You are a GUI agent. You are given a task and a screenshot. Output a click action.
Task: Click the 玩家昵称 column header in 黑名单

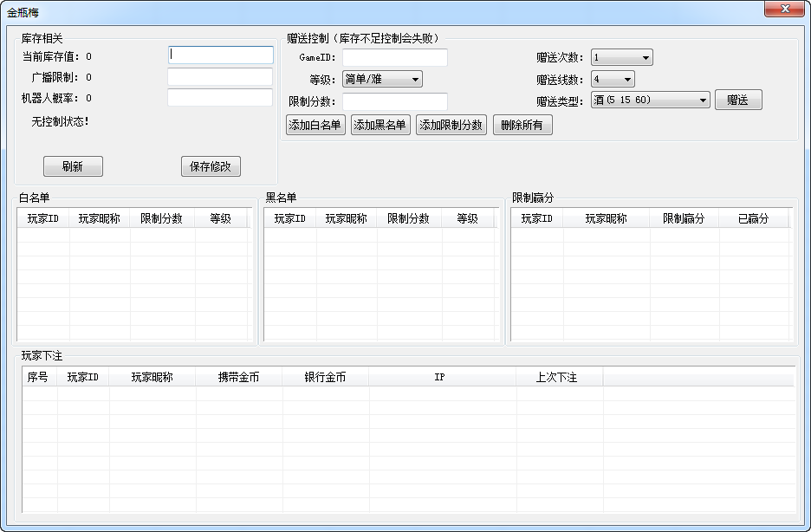click(x=344, y=217)
